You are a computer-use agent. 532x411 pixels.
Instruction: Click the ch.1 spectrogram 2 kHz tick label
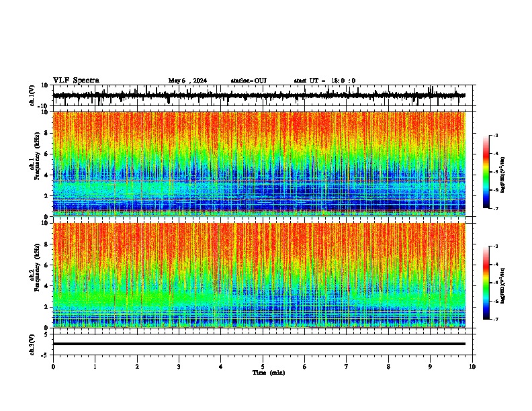tap(47, 196)
